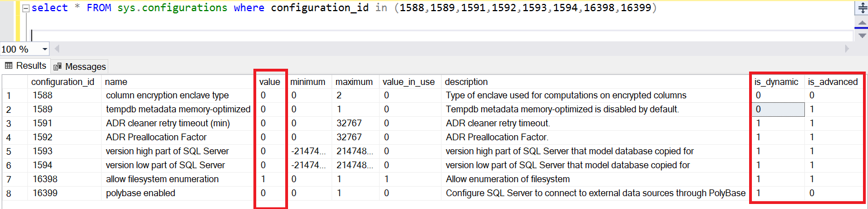This screenshot has height=209, width=868.
Task: Click the configuration_id cell 1589
Action: (64, 110)
